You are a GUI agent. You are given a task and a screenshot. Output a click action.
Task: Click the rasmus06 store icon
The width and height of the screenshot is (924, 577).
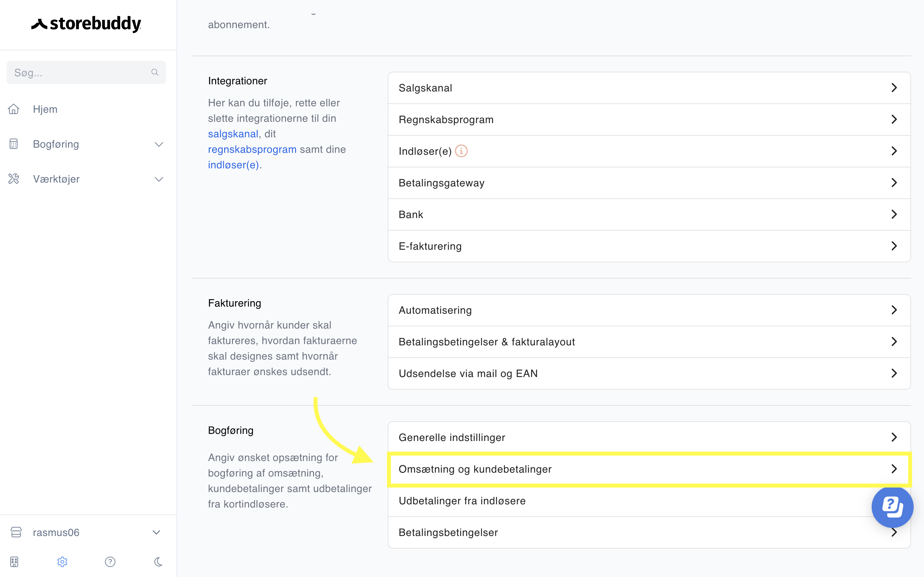[x=16, y=532]
